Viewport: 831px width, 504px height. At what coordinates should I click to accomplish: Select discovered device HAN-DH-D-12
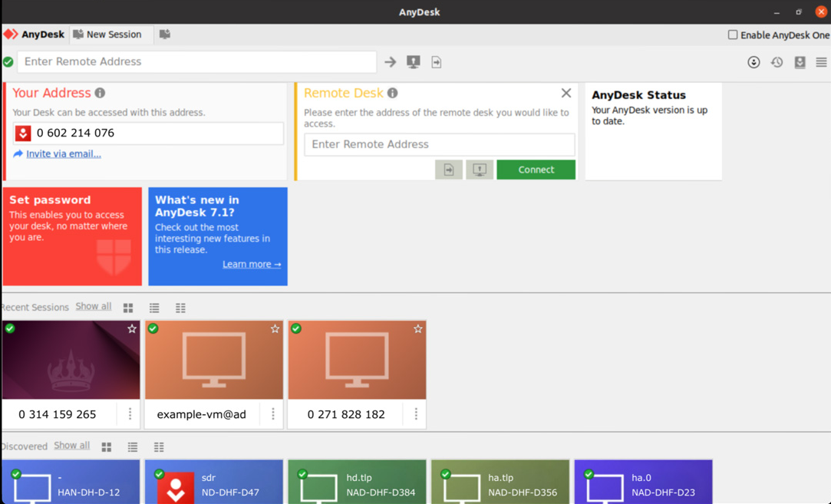click(x=71, y=482)
